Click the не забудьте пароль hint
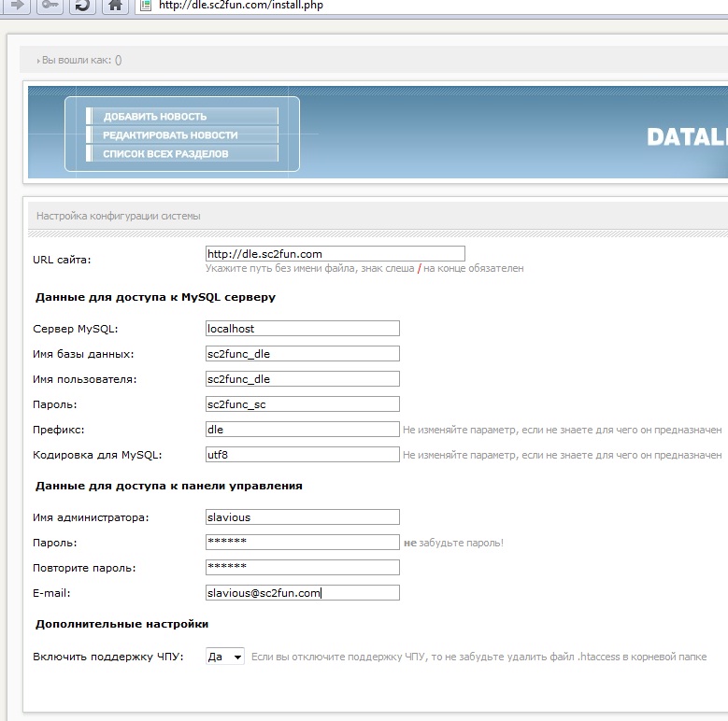This screenshot has height=721, width=728. pos(453,543)
